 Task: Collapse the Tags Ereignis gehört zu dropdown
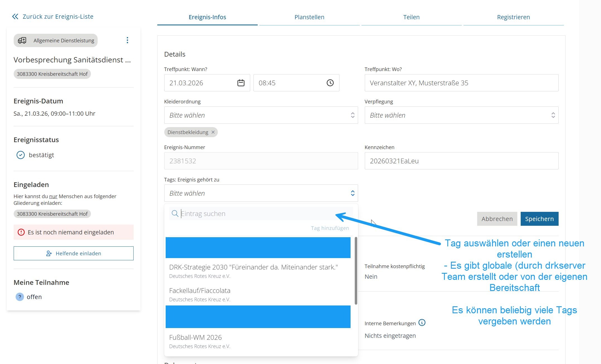click(x=353, y=193)
